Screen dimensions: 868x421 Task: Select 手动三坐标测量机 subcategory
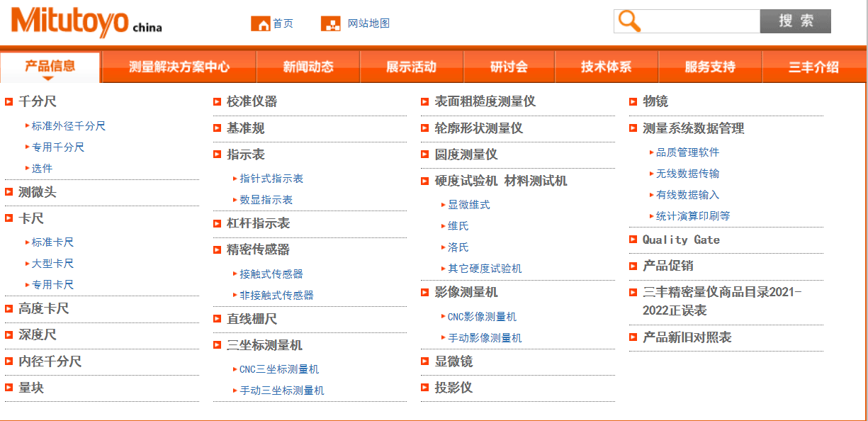click(282, 391)
